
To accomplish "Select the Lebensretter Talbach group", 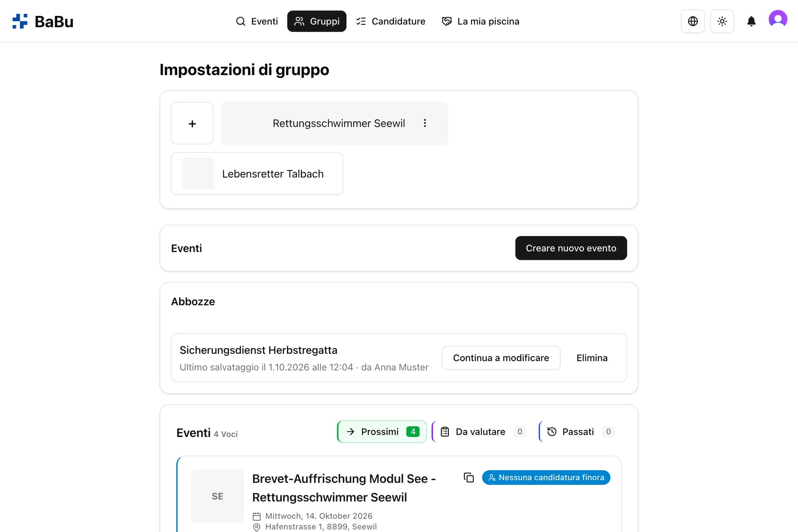I will (x=257, y=174).
